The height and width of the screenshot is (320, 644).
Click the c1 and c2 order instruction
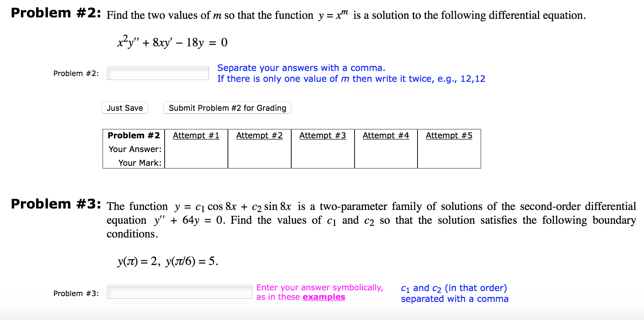(x=454, y=288)
